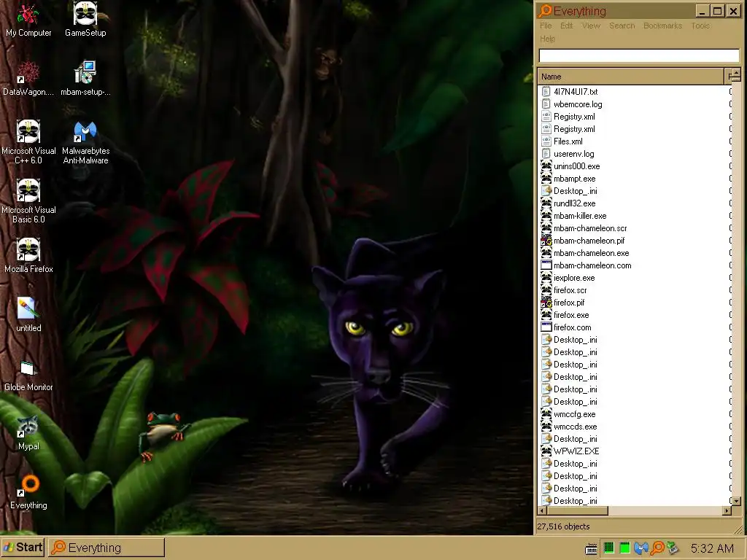Sort results by the Name column header

pos(631,77)
